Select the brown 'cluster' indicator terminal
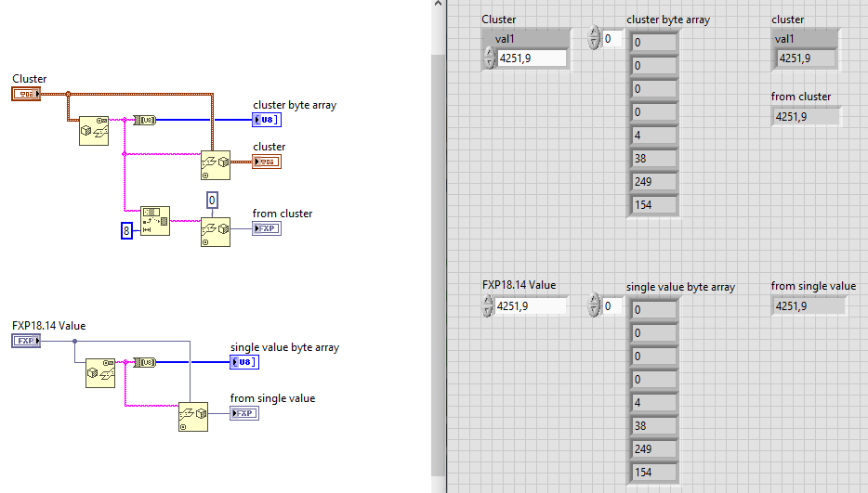 267,162
